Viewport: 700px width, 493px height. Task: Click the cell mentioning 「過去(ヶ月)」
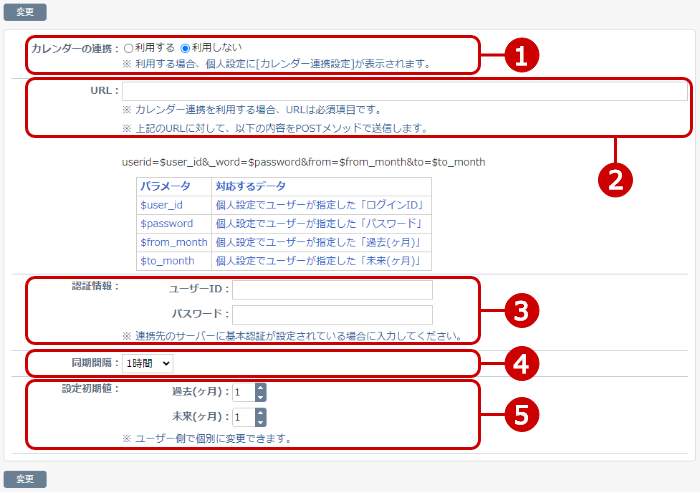[x=321, y=242]
